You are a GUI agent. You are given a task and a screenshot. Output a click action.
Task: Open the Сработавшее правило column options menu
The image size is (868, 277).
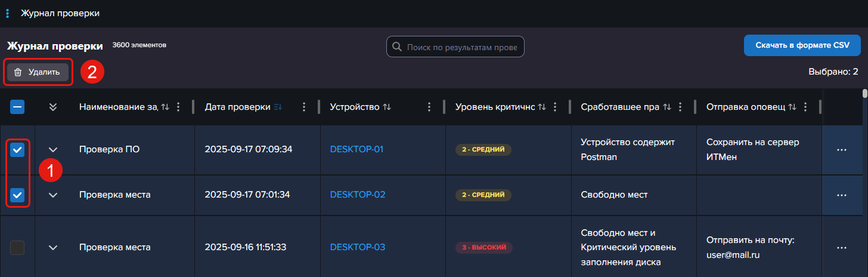(680, 107)
